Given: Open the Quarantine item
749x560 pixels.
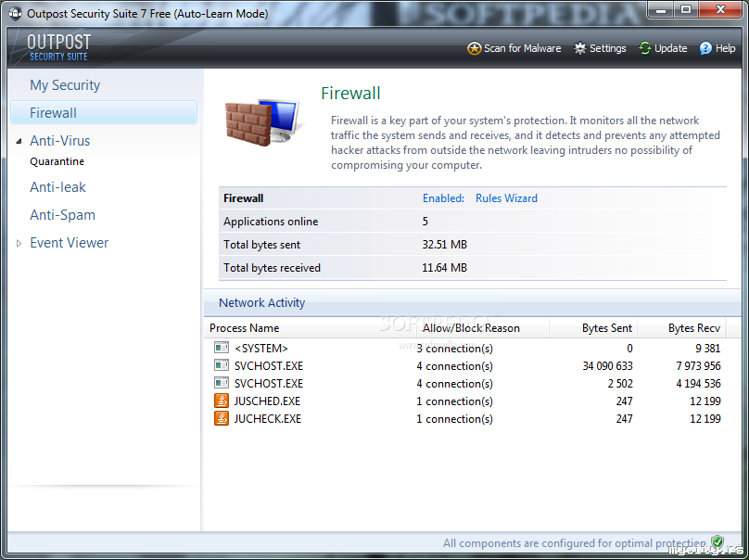Looking at the screenshot, I should [57, 161].
